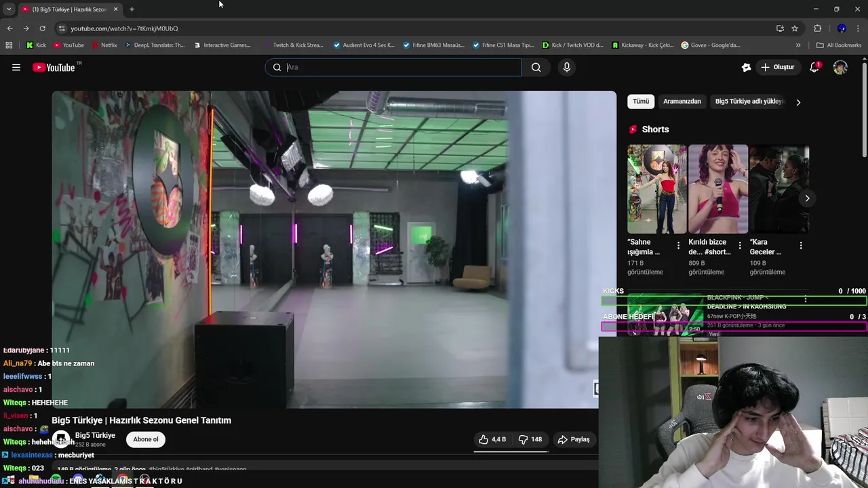This screenshot has width=868, height=488.
Task: Open options for BLACKPINK JUMP video
Action: [805, 300]
